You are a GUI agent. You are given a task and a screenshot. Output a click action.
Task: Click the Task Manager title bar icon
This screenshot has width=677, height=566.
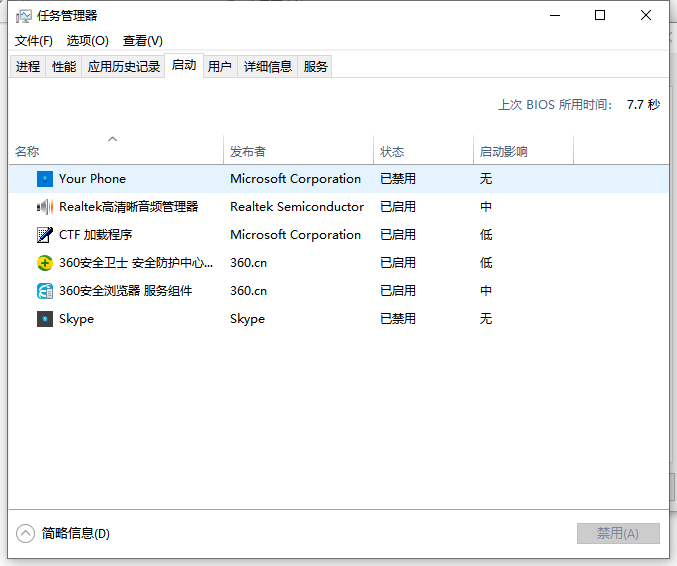tap(23, 16)
